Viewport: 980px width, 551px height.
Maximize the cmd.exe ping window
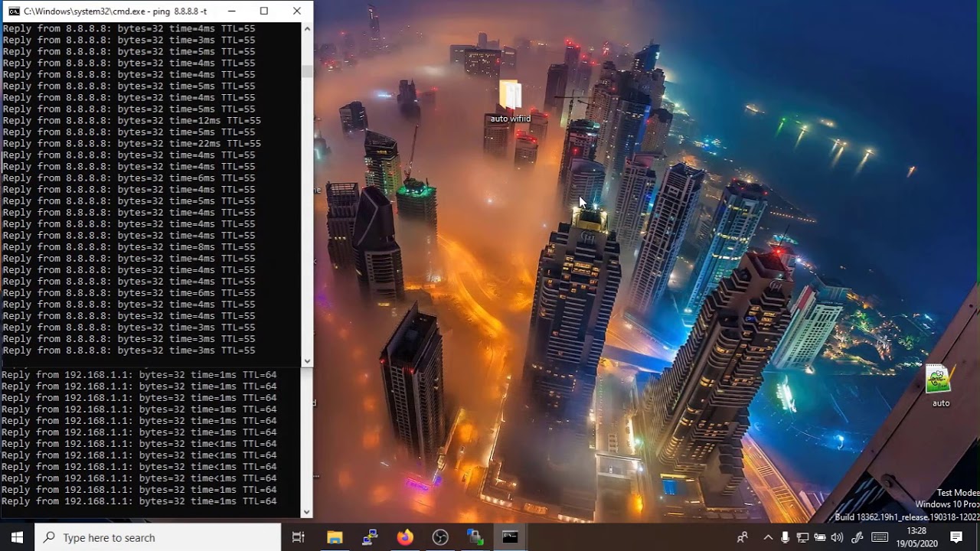pos(264,11)
